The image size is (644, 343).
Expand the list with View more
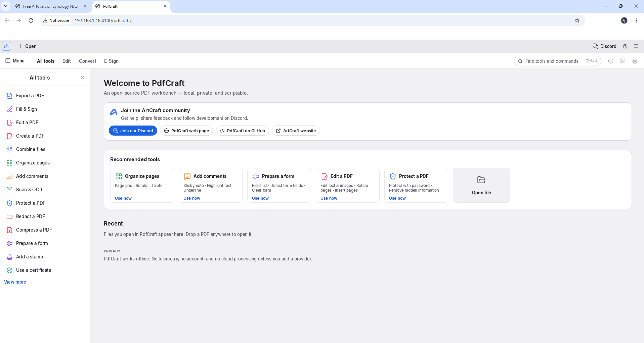tap(15, 282)
